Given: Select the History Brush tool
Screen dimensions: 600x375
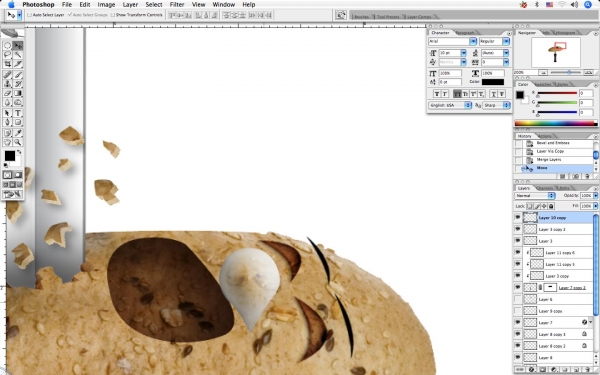Looking at the screenshot, I should (x=18, y=84).
